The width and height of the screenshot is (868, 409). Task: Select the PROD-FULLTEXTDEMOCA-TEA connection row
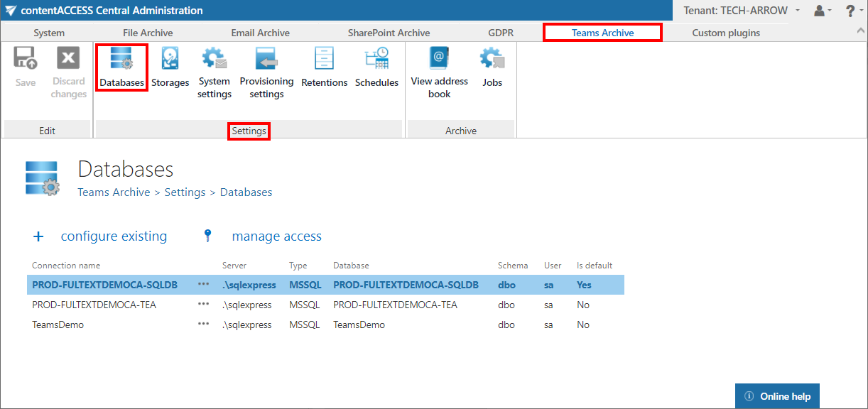tap(94, 305)
